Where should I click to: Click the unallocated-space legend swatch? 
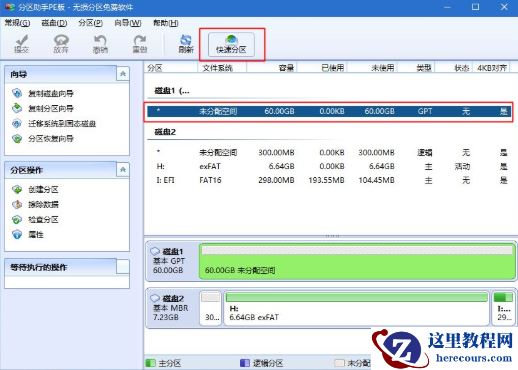click(x=340, y=363)
